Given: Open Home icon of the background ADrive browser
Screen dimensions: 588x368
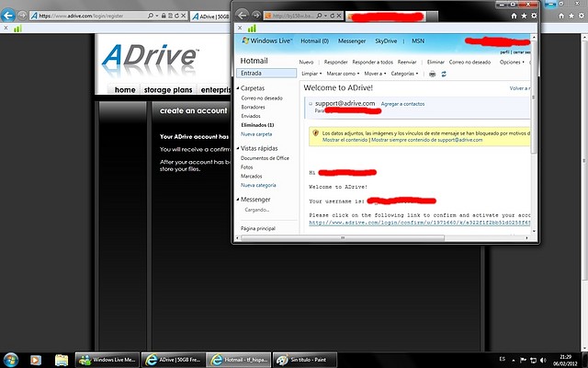Looking at the screenshot, I should (561, 16).
